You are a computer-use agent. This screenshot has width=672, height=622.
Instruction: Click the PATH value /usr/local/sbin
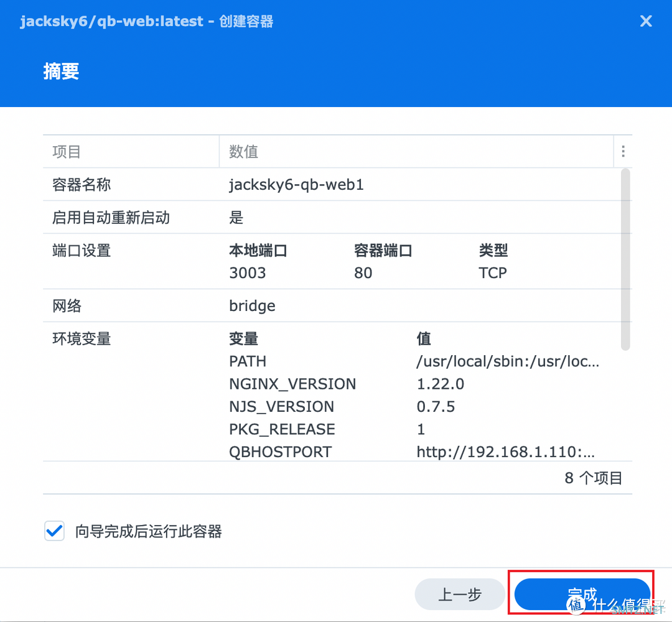(508, 361)
